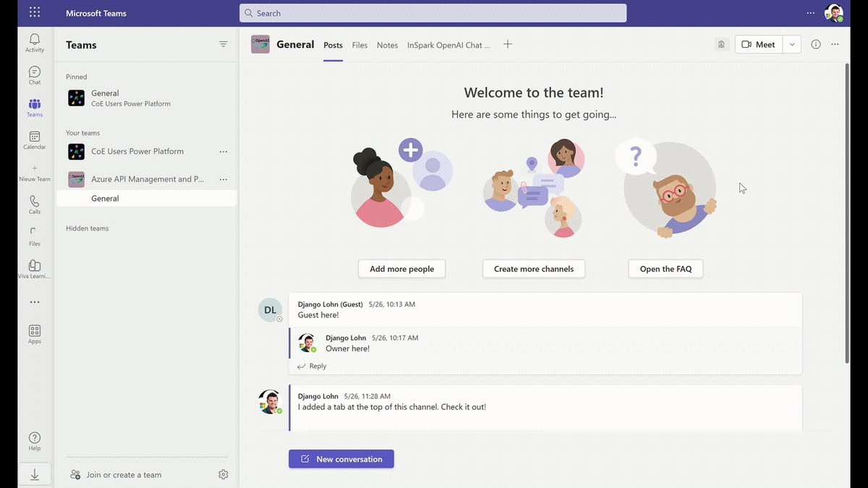Add a new tab with plus icon
The width and height of the screenshot is (868, 488).
tap(508, 44)
